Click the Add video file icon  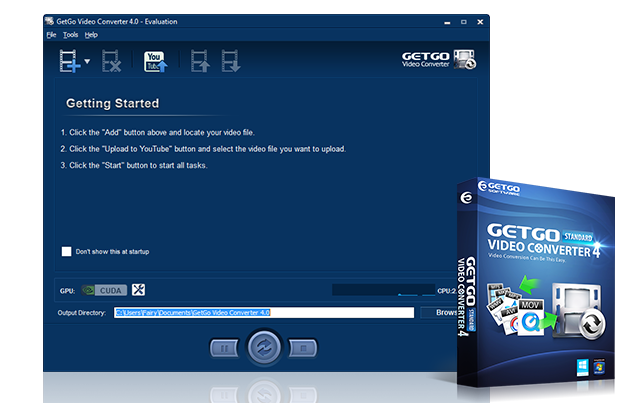tap(69, 61)
